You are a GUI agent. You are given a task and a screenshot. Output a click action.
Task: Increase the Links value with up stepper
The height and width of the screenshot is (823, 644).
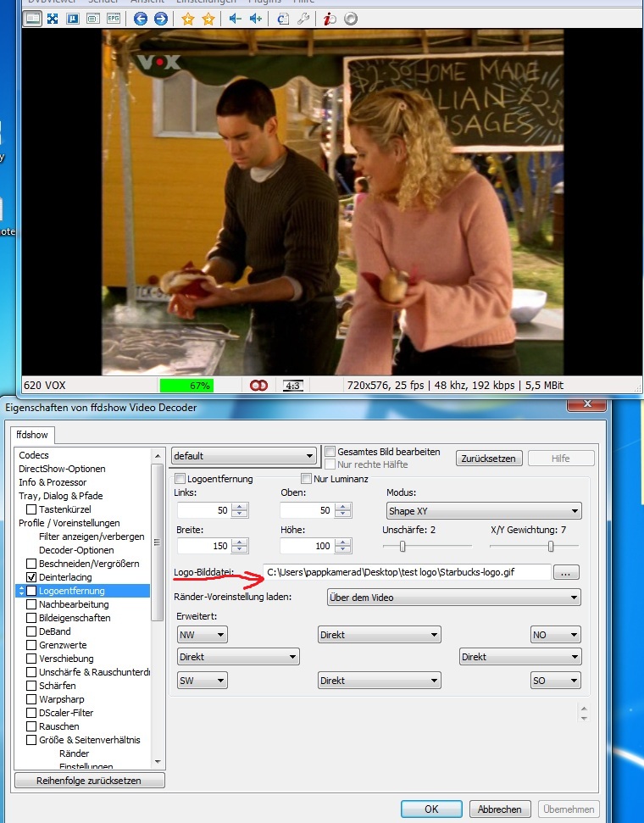click(x=239, y=507)
